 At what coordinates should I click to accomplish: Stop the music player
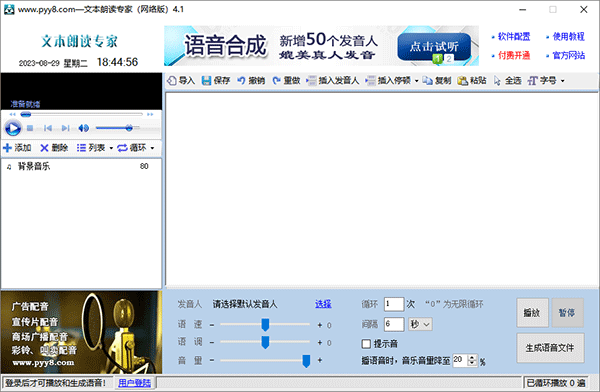(30, 128)
